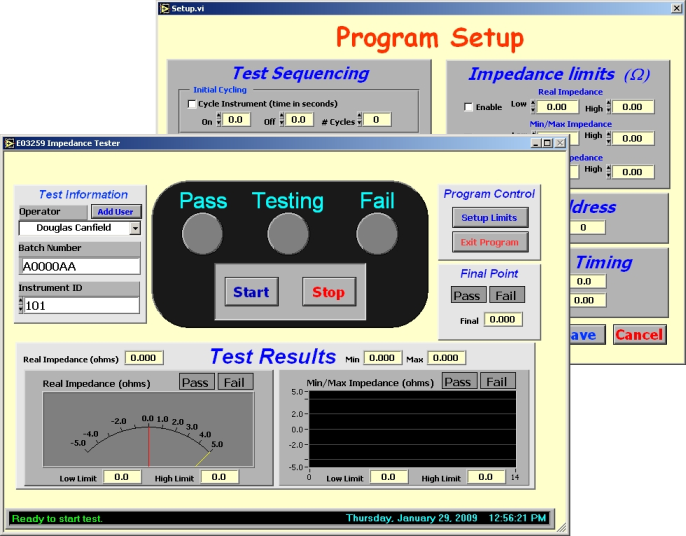The image size is (686, 536).
Task: Enable the Cycle Instrument checkbox
Action: [x=193, y=103]
